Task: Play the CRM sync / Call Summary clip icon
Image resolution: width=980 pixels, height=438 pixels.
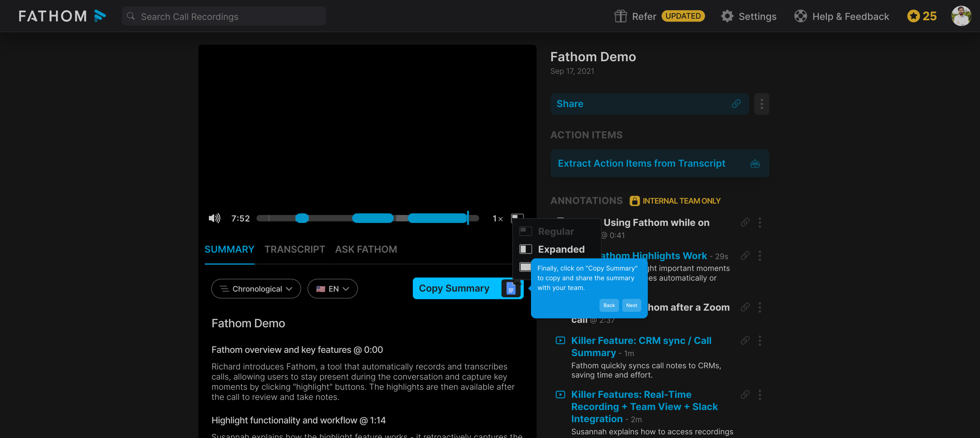Action: 560,340
